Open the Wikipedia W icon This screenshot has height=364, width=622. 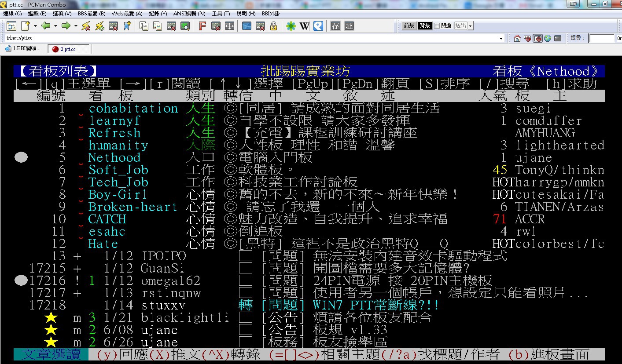click(305, 26)
